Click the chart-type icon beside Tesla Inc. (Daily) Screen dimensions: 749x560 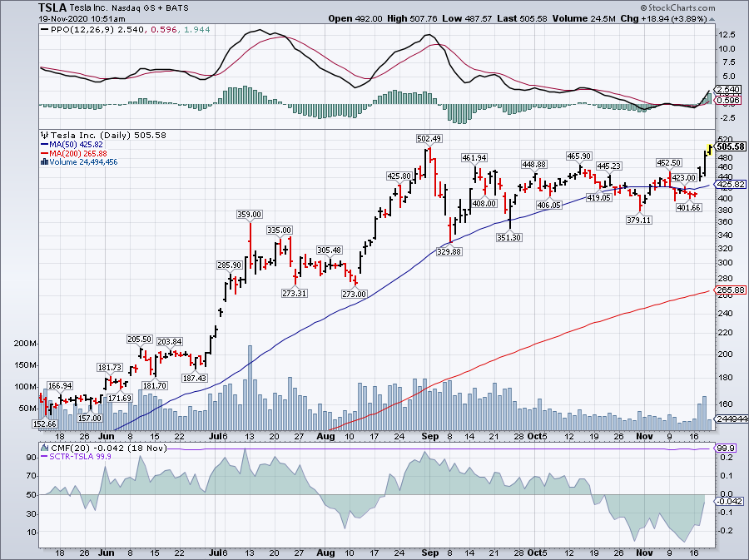(x=45, y=135)
